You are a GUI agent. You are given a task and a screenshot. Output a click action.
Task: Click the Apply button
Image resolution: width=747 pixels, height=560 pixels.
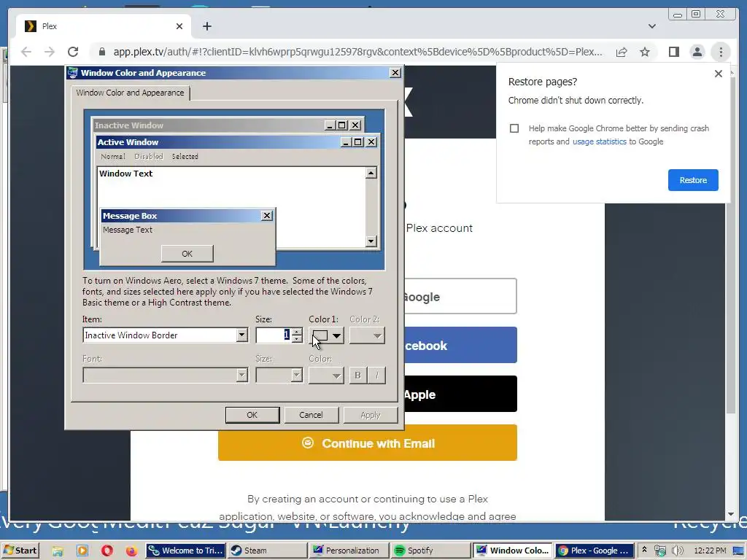point(370,415)
